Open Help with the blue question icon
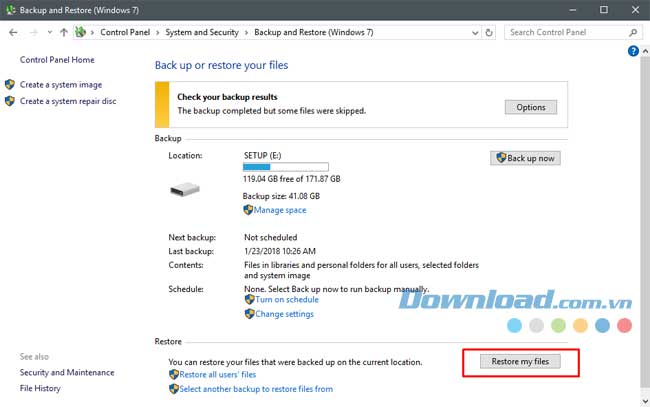The width and height of the screenshot is (650, 407). [x=633, y=51]
